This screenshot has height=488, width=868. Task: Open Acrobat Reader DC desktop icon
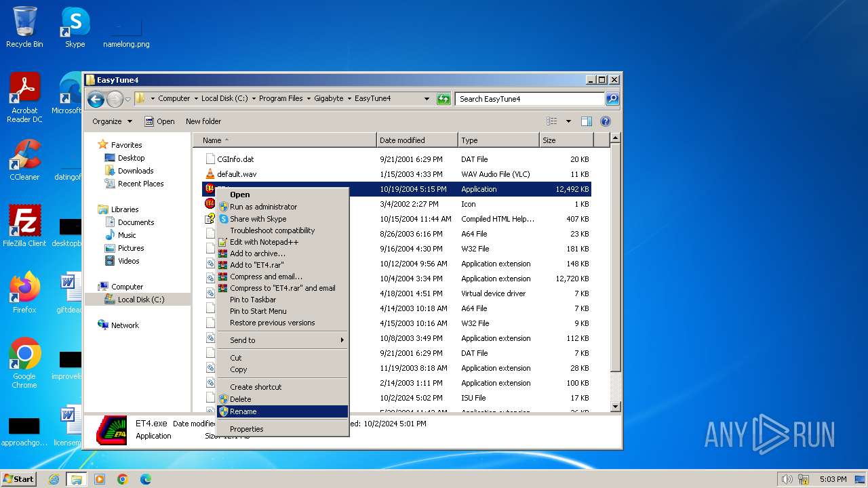[24, 98]
